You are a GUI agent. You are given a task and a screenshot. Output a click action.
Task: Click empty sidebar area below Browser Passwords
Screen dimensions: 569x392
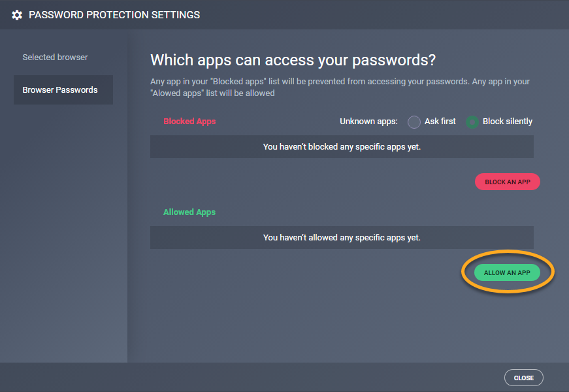point(63,229)
